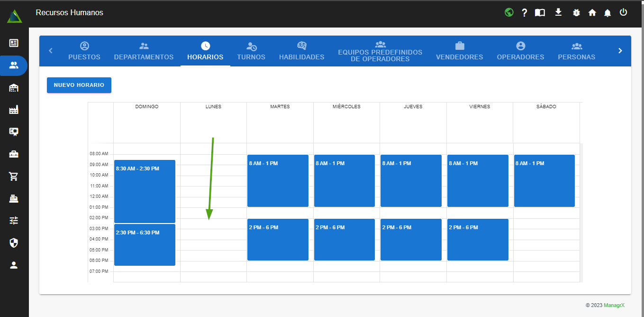
Task: Open notifications bell icon
Action: coord(608,13)
